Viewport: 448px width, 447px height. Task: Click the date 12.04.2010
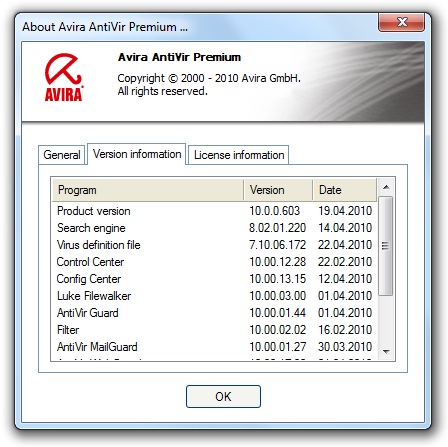[x=345, y=279]
